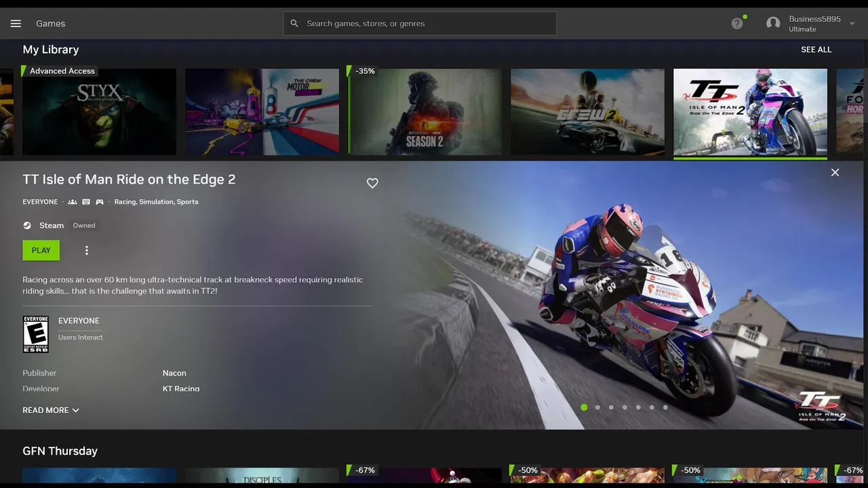
Task: Show the first carousel screenshot dot
Action: point(584,407)
